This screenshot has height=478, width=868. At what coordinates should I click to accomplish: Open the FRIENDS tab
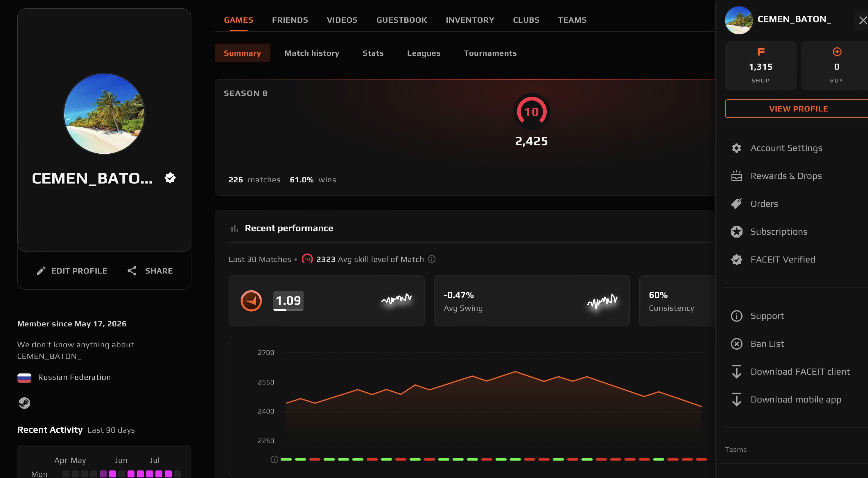click(290, 20)
